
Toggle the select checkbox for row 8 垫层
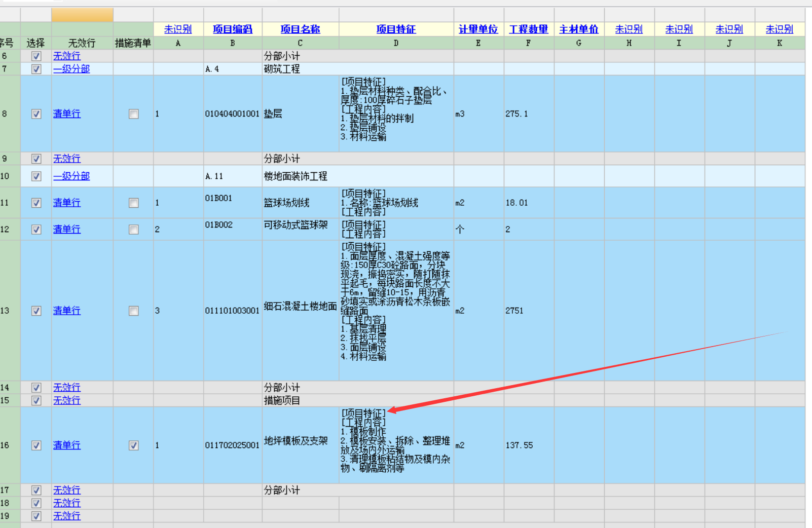click(36, 114)
